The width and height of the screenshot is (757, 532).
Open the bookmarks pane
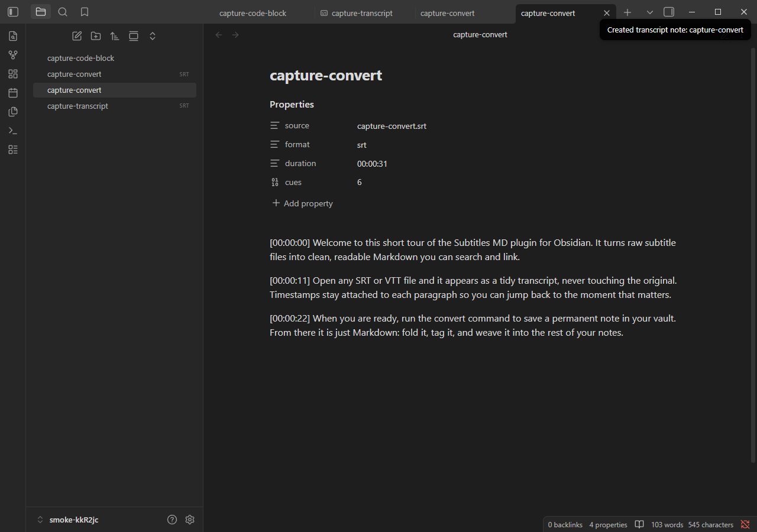(85, 12)
